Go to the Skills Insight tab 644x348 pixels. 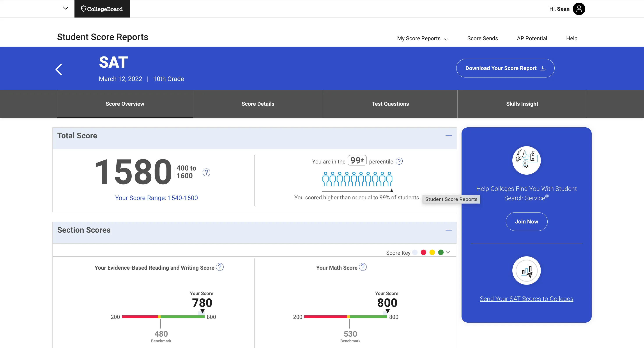click(522, 104)
